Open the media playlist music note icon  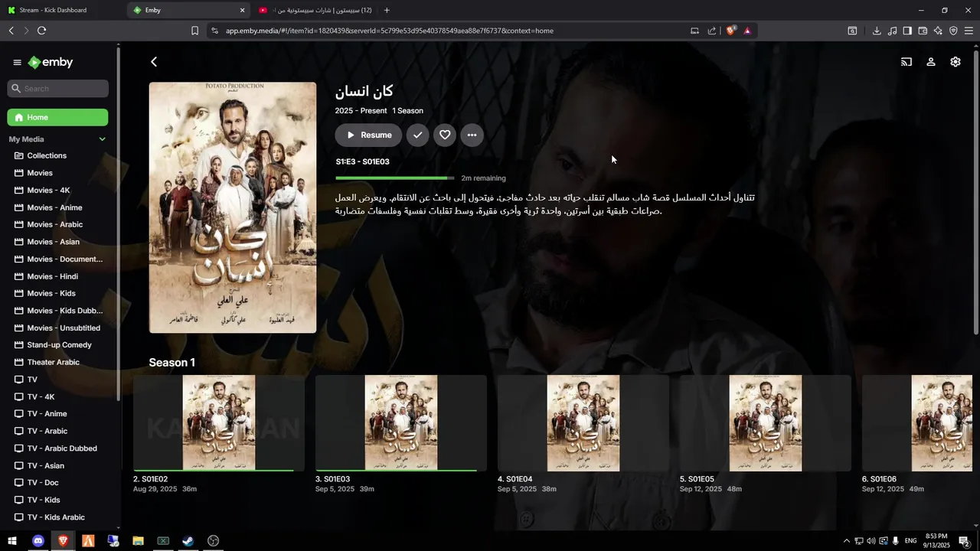pyautogui.click(x=892, y=31)
